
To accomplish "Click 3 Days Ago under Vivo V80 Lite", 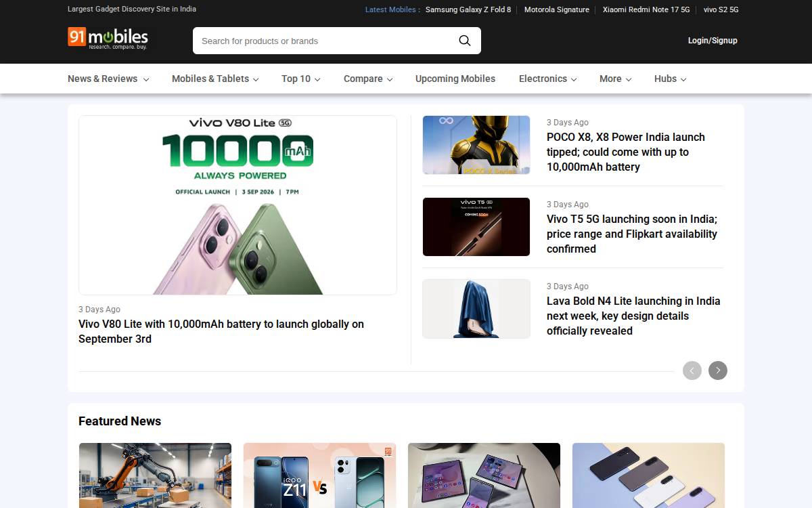I will 99,310.
